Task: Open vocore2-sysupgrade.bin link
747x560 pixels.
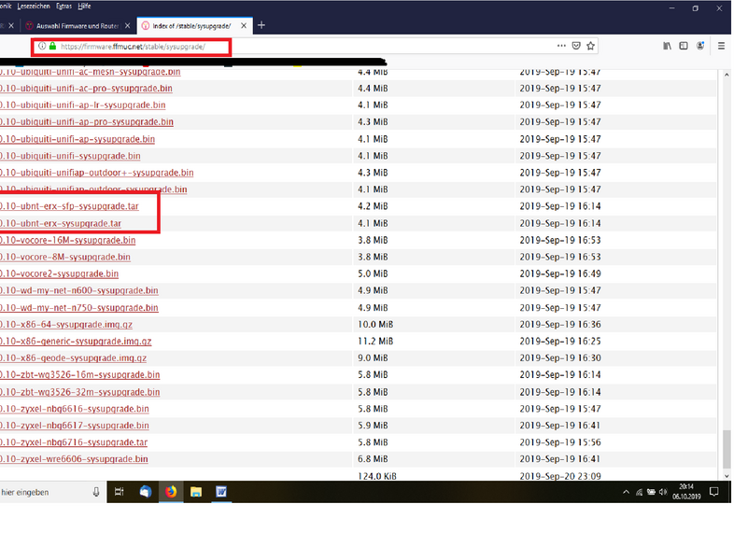Action: 59,273
